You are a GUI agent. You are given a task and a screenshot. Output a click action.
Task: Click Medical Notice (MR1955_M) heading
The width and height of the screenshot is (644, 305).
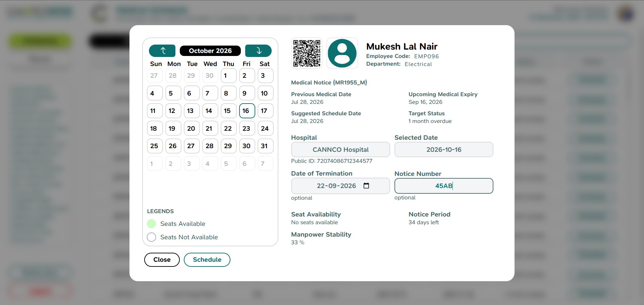[329, 82]
